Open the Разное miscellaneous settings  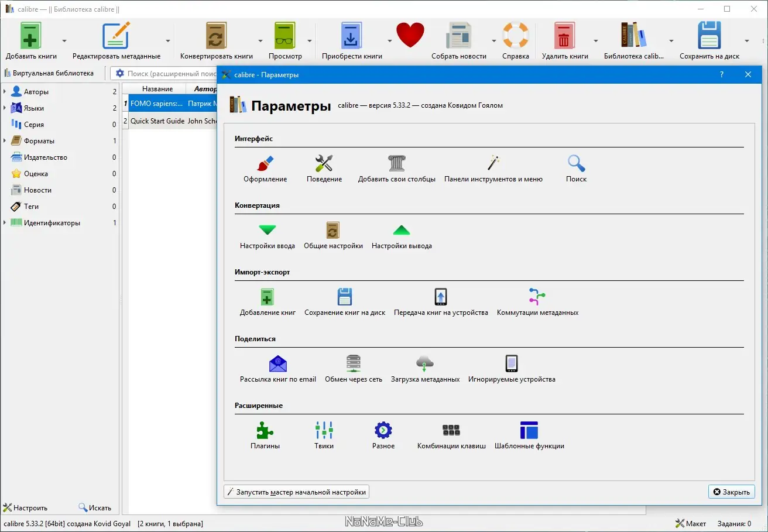pyautogui.click(x=383, y=435)
